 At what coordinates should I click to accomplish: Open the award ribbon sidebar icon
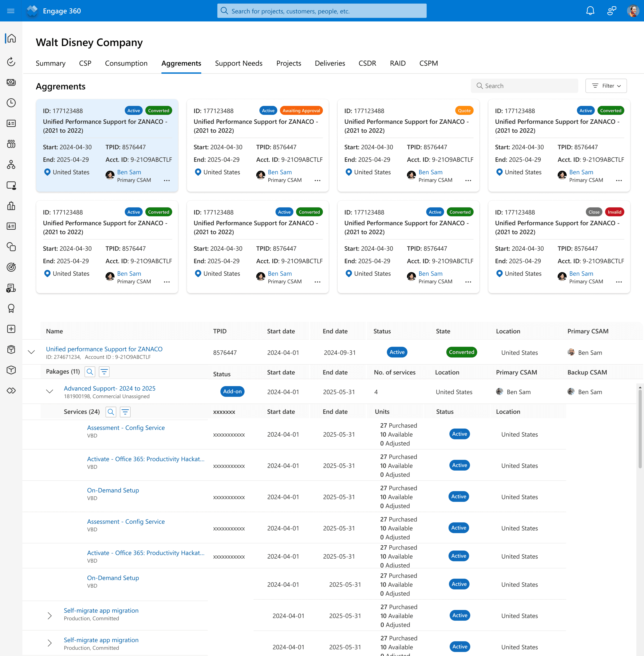tap(11, 308)
